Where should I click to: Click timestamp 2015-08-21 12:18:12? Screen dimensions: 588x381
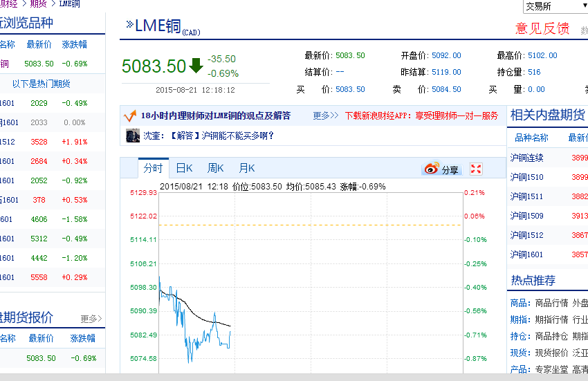(195, 90)
